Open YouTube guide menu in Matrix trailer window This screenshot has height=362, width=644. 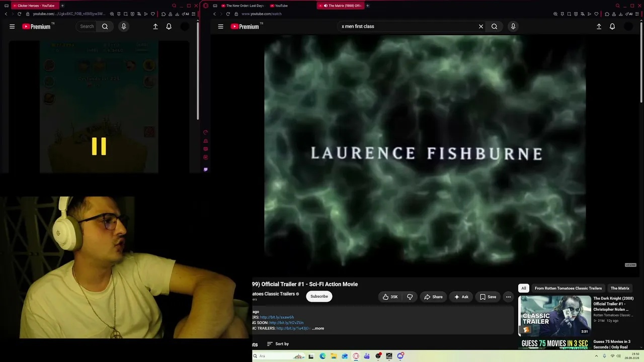pyautogui.click(x=220, y=27)
